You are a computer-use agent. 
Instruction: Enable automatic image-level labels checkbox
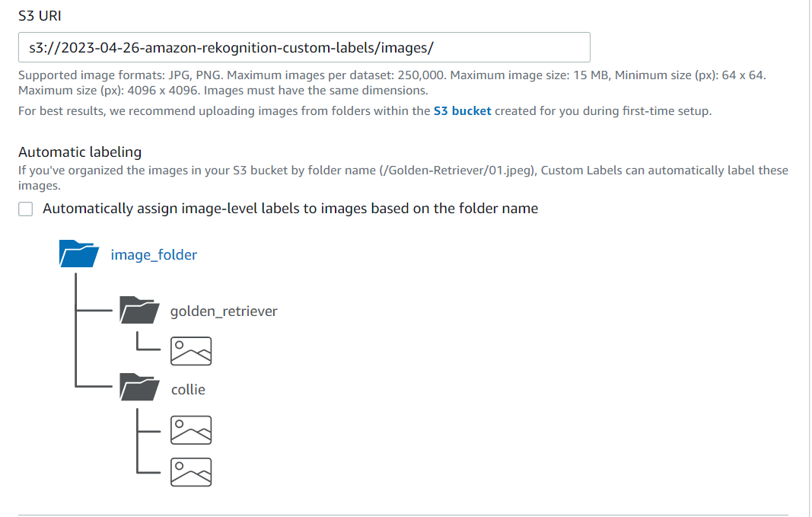(x=25, y=209)
